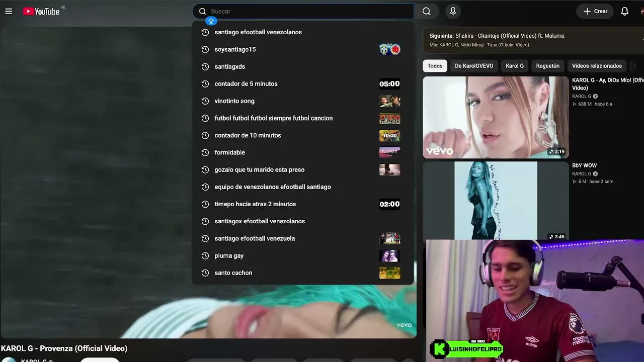Click the "05:00" thumbnail in search suggestions
The width and height of the screenshot is (644, 362).
point(389,83)
